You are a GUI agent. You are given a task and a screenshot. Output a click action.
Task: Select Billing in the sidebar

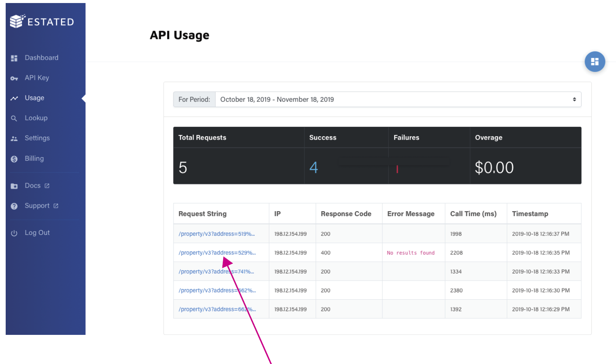pos(34,159)
